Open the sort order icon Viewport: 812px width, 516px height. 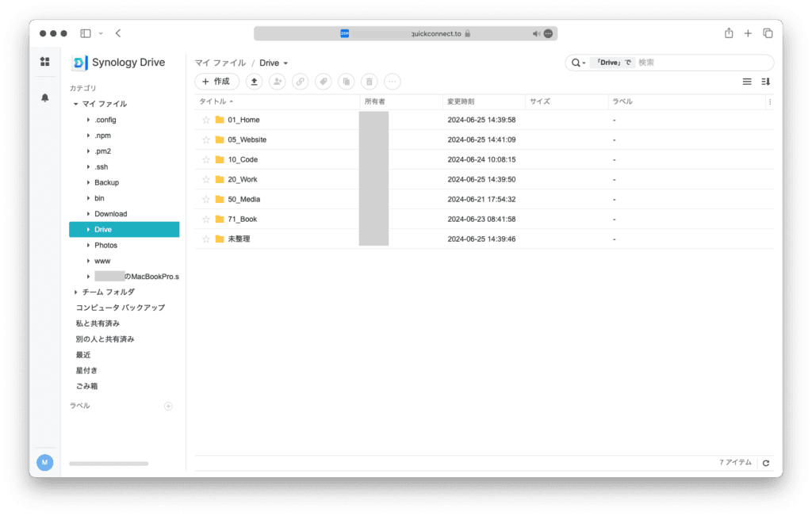(x=765, y=81)
